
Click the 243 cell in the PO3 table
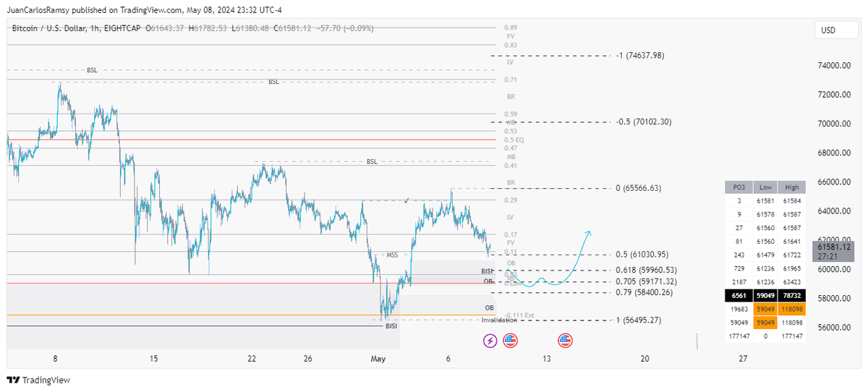coord(739,255)
